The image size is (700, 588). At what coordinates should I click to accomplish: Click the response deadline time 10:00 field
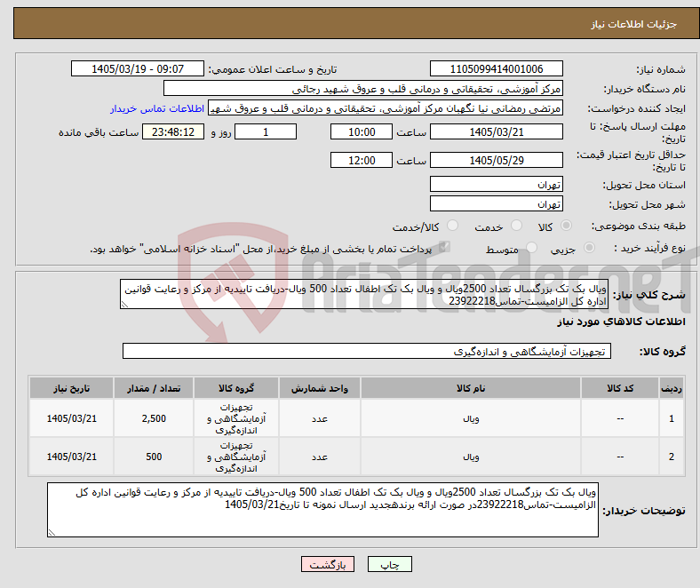click(x=362, y=131)
